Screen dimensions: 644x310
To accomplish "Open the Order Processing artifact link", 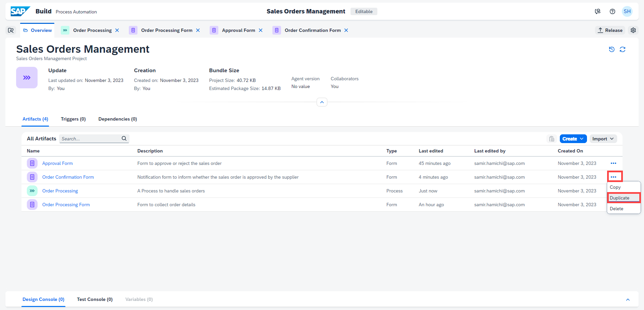I will (x=60, y=191).
